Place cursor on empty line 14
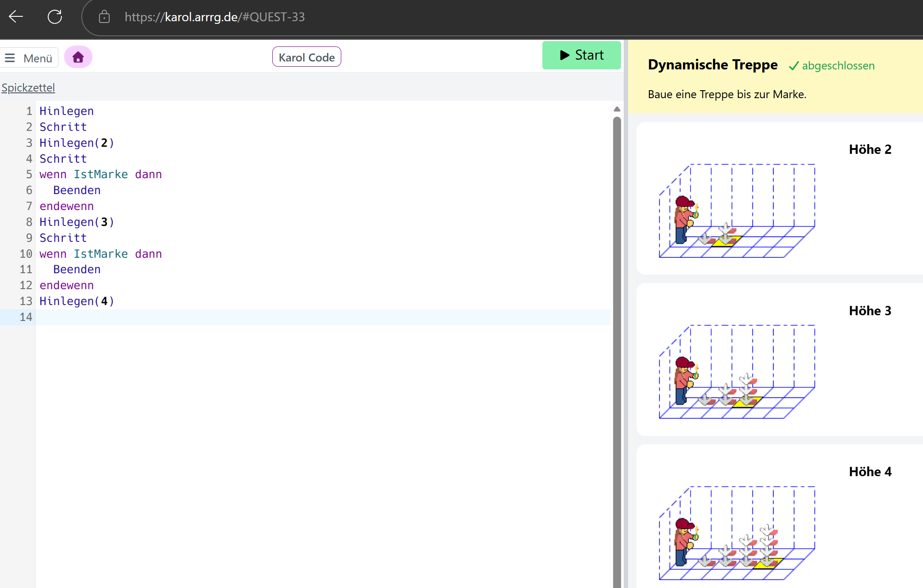This screenshot has height=588, width=923. 323,317
